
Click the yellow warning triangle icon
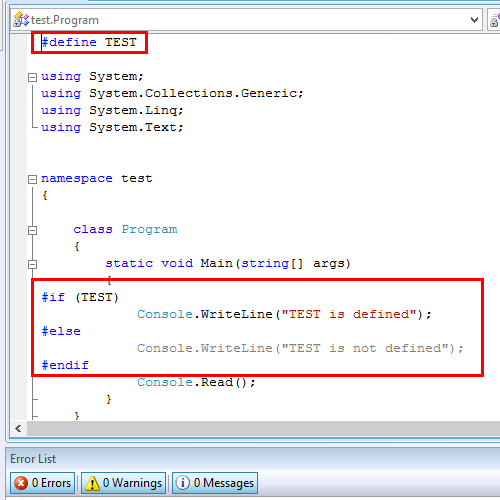click(x=92, y=483)
